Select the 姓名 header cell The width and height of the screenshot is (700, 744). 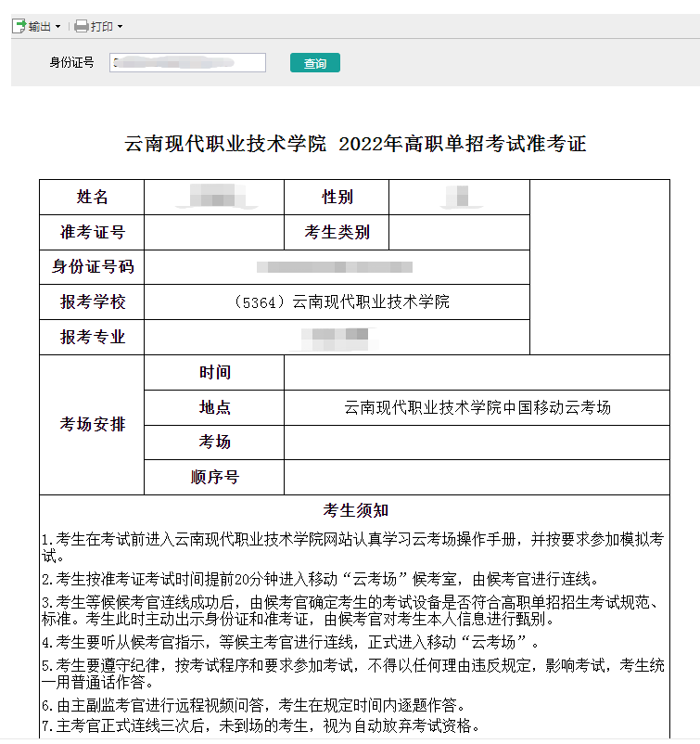(x=92, y=197)
